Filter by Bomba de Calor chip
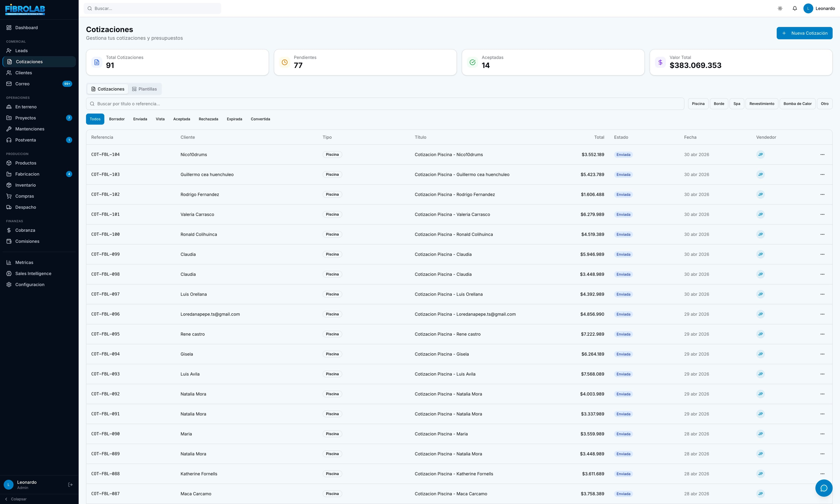840x504 pixels. (x=798, y=104)
